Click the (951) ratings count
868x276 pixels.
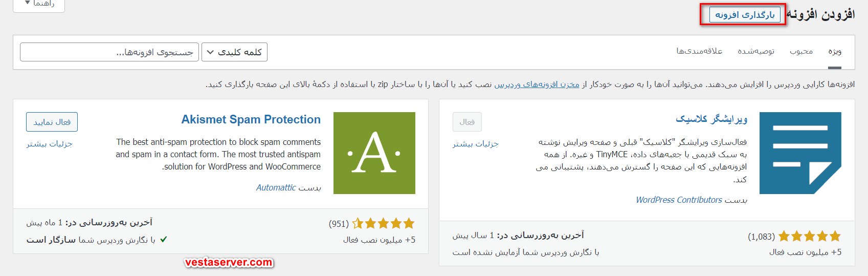pos(339,224)
